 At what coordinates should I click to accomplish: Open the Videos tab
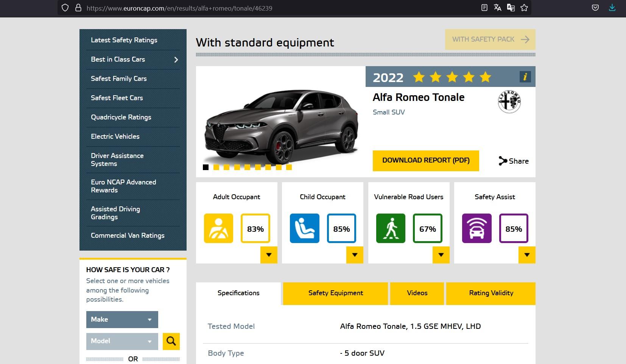[417, 293]
